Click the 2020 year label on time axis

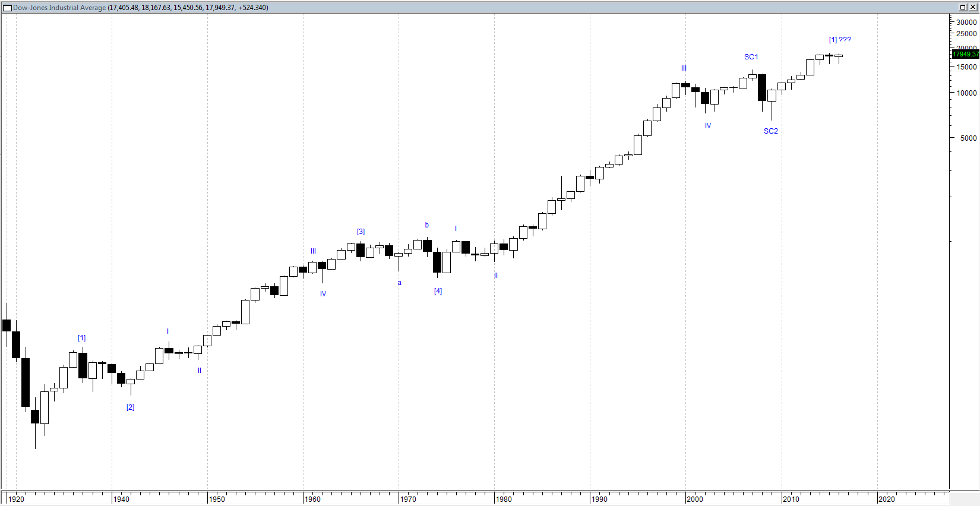pos(886,499)
